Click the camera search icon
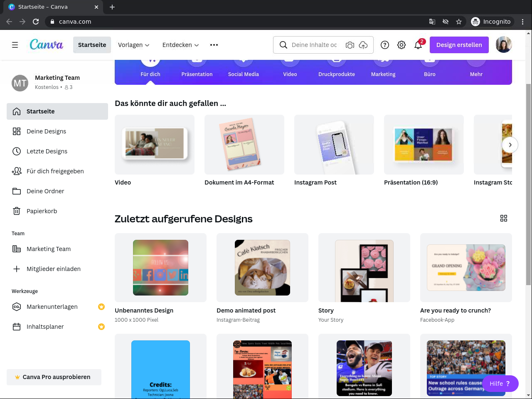 350,45
